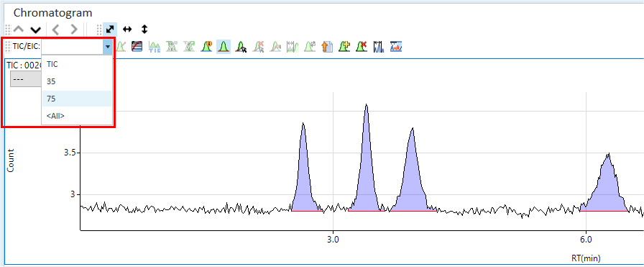
Task: Click the gray --- button under TIC label
Action: pyautogui.click(x=25, y=79)
